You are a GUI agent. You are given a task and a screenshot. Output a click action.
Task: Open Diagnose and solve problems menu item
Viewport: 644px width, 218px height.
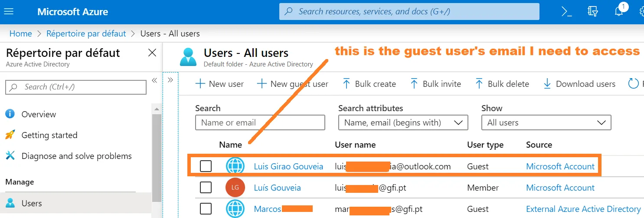point(76,156)
